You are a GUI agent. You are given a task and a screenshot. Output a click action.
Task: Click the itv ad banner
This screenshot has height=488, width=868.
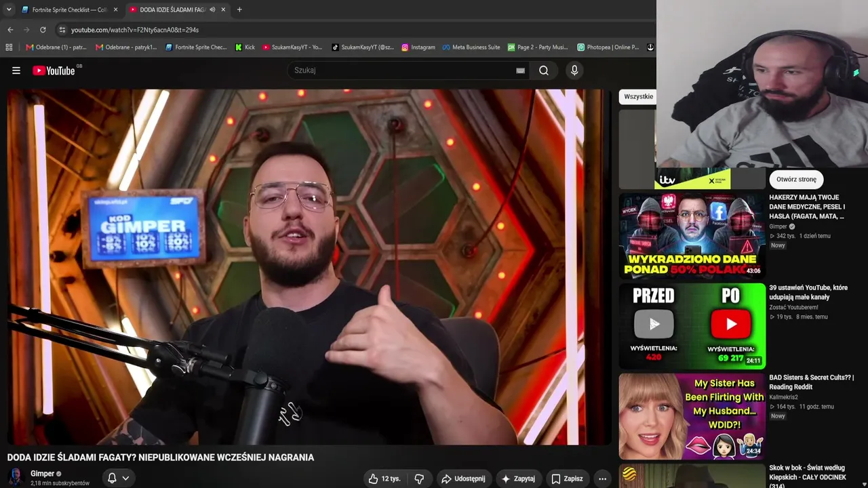pyautogui.click(x=692, y=180)
